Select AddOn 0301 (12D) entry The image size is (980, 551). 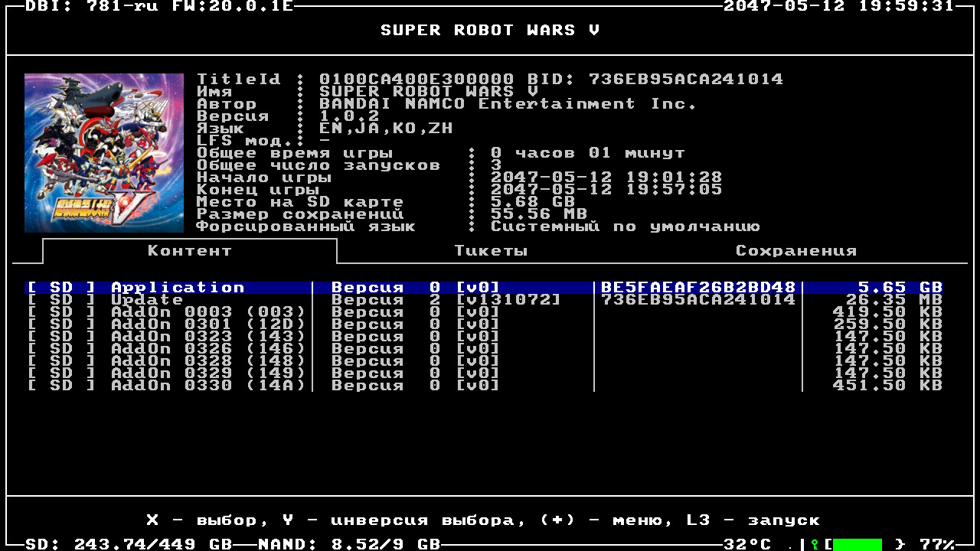pyautogui.click(x=207, y=324)
